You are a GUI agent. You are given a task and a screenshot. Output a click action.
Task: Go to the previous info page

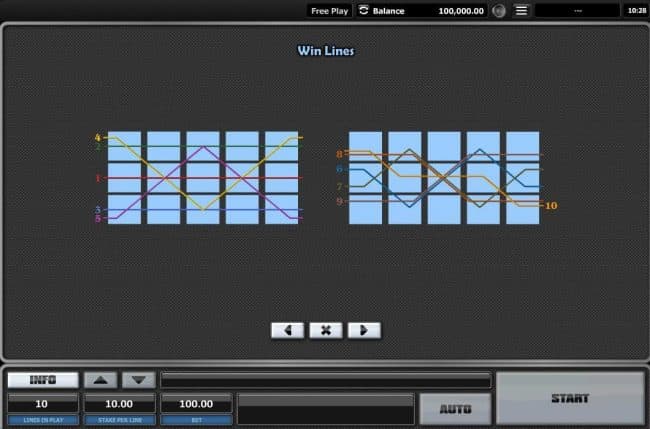point(287,330)
